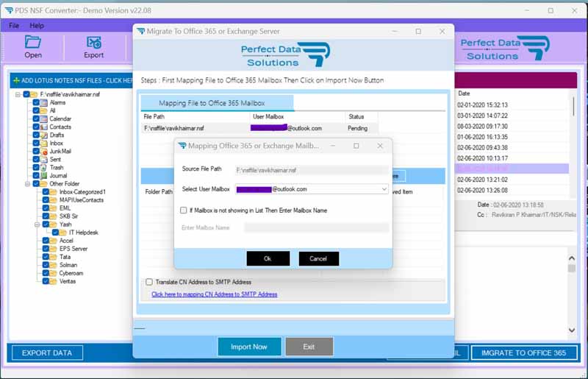
Task: Uncheck the Solman folder checkbox
Action: pyautogui.click(x=46, y=265)
